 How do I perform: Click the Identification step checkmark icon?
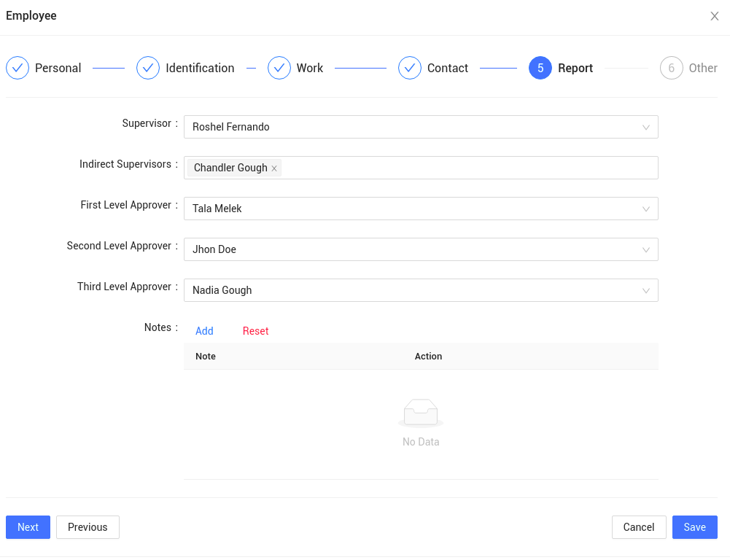point(148,68)
